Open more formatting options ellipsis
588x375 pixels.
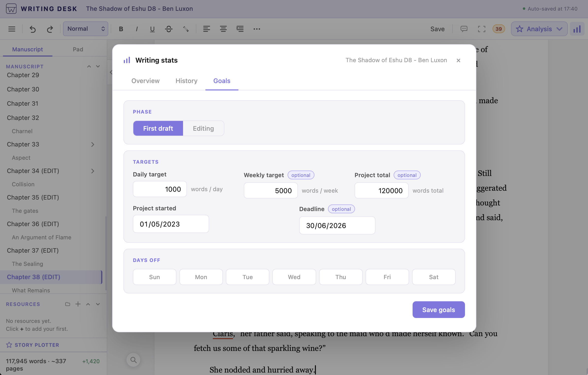(x=257, y=29)
